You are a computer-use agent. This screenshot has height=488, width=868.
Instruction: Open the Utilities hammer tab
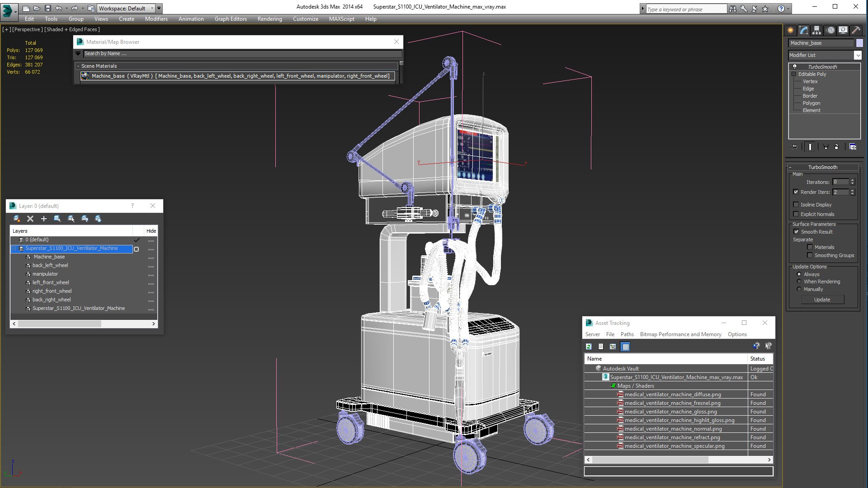pos(856,30)
